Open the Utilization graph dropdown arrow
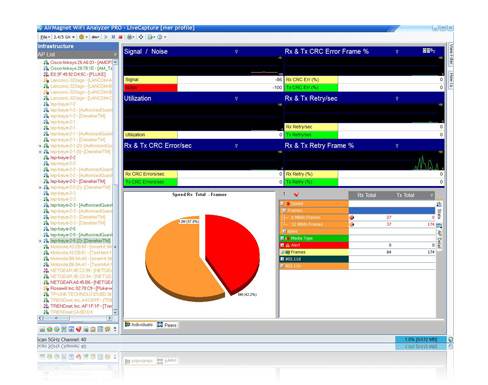Image resolution: width=488 pixels, height=385 pixels. tap(236, 99)
